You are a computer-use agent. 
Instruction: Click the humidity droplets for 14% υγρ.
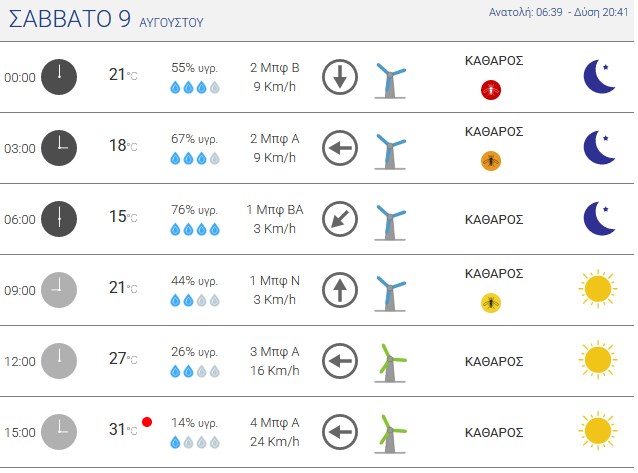195,442
